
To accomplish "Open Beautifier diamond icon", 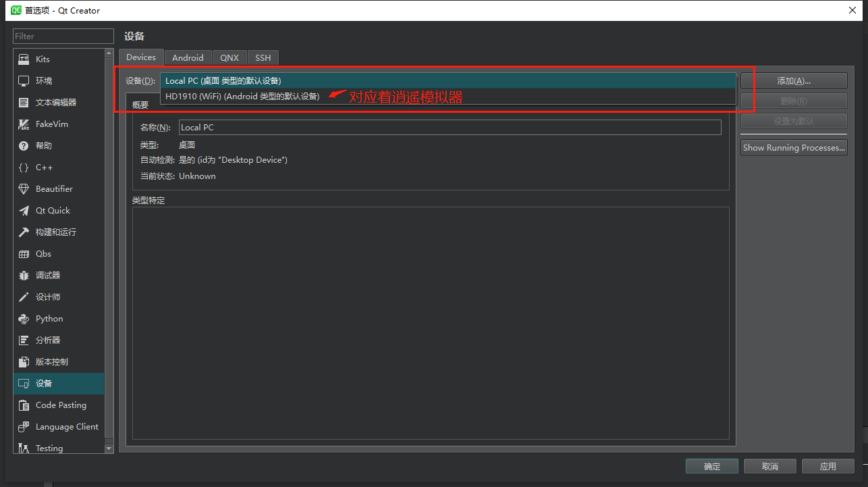I will coord(24,189).
